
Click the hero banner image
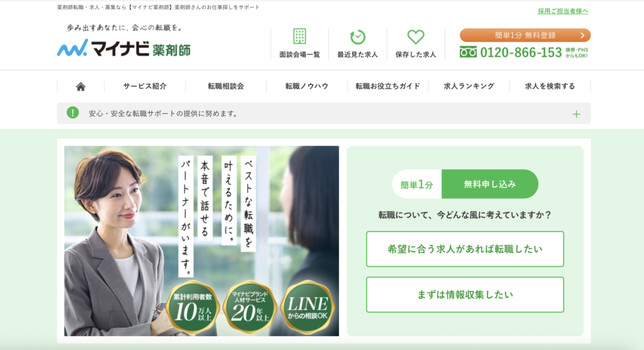[x=201, y=240]
